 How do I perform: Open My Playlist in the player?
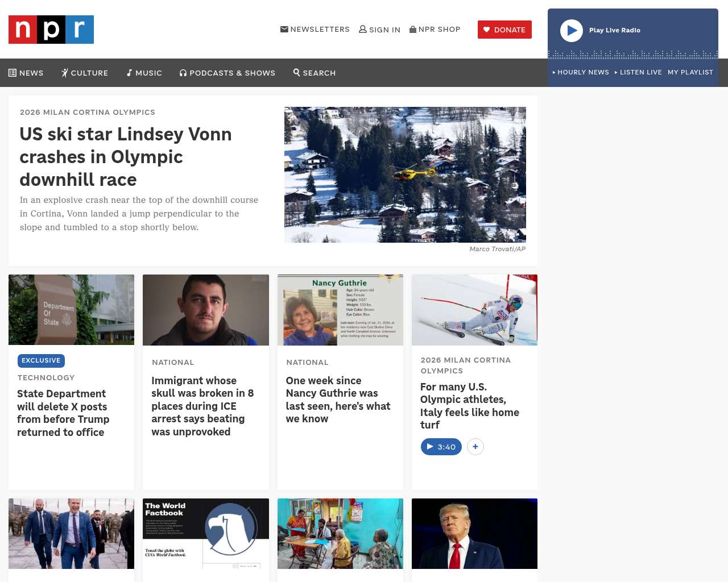click(x=690, y=72)
